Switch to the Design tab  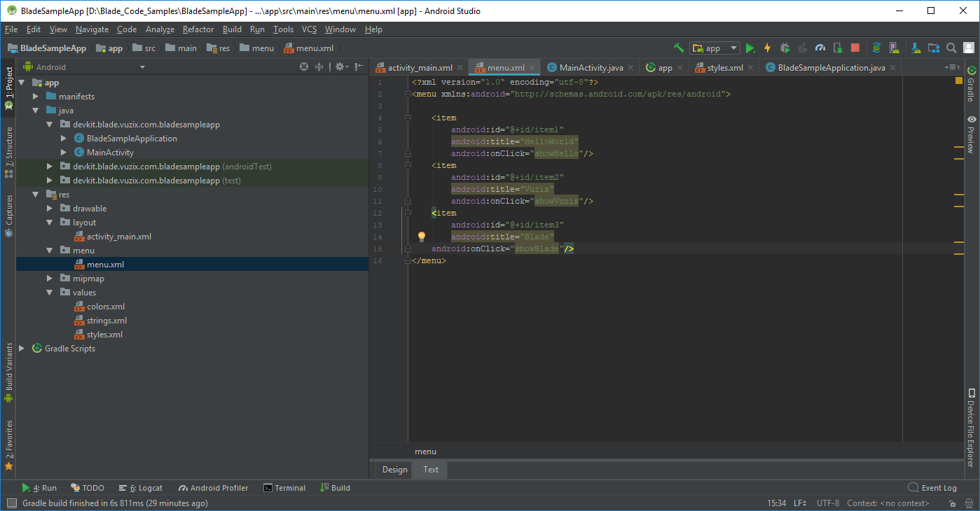[x=395, y=470]
